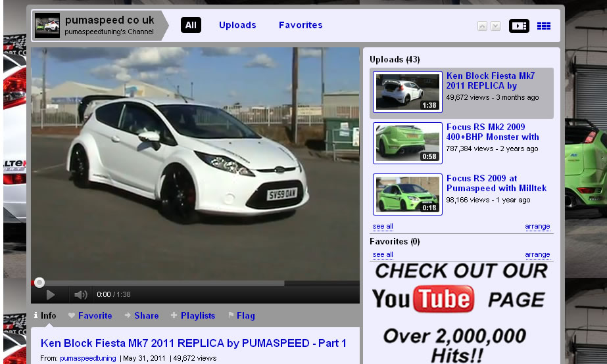
Task: Open the Share options
Action: coord(141,315)
